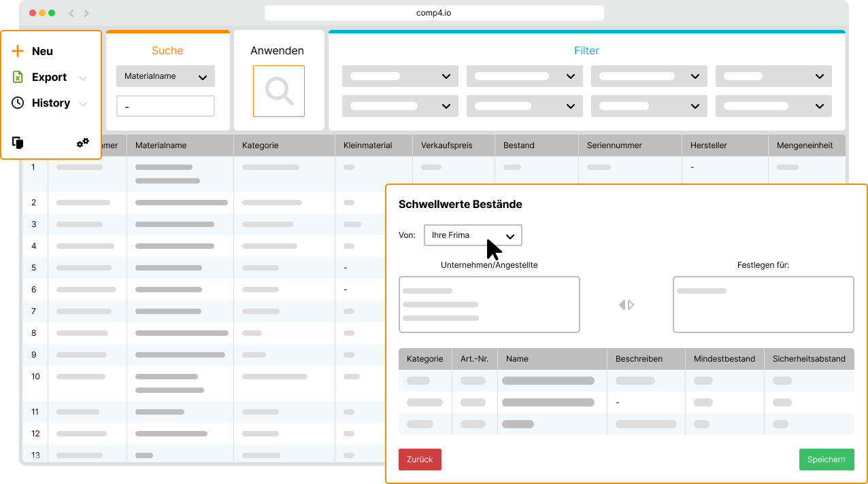Open the Materialname search dropdown
The height and width of the screenshot is (484, 868).
click(165, 77)
